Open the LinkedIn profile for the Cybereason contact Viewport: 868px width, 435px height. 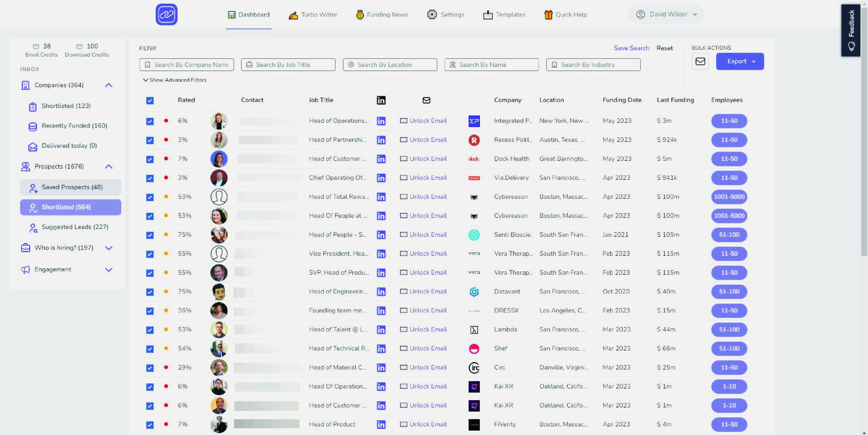[381, 196]
